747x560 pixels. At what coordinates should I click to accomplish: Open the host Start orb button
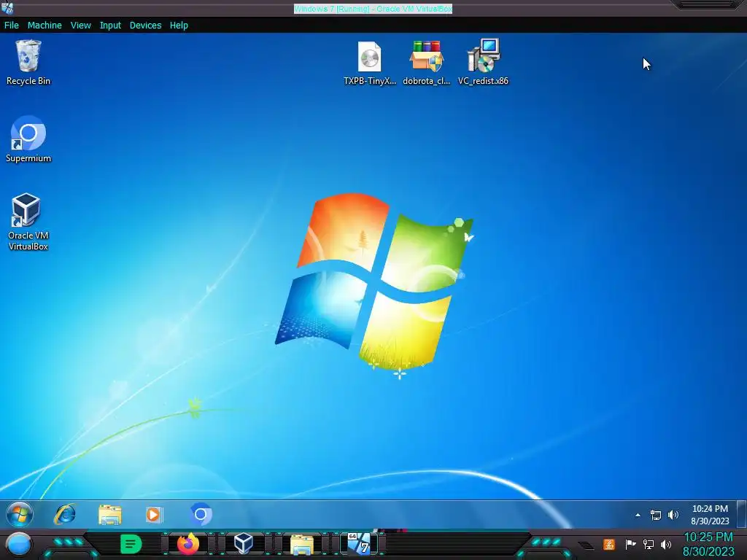coord(18,544)
